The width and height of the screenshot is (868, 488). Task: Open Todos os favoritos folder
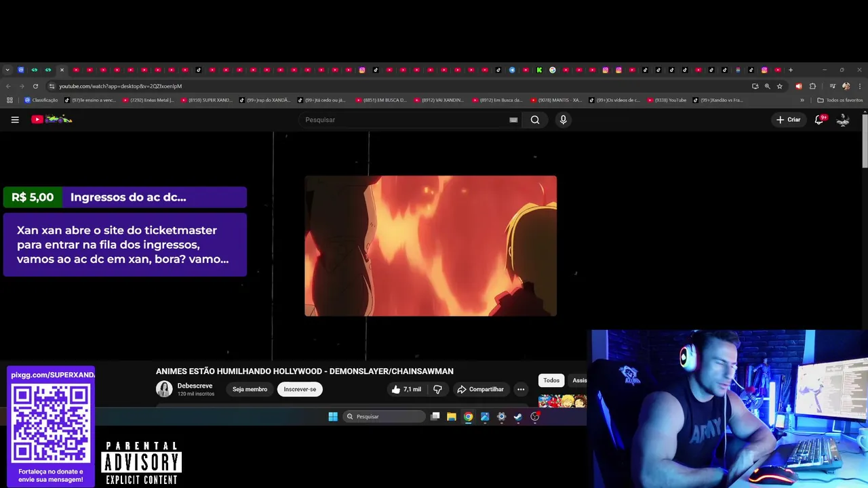tap(840, 100)
